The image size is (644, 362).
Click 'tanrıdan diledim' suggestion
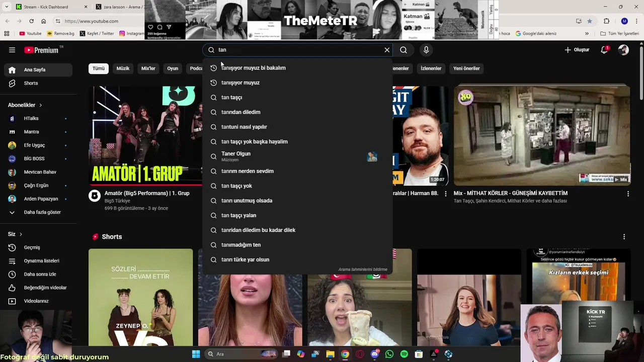coord(297,112)
